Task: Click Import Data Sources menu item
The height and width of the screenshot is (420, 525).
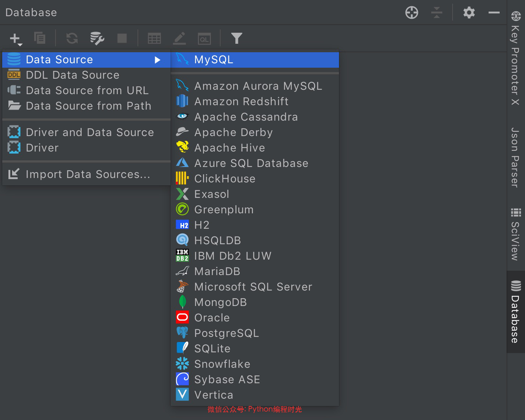Action: 87,174
